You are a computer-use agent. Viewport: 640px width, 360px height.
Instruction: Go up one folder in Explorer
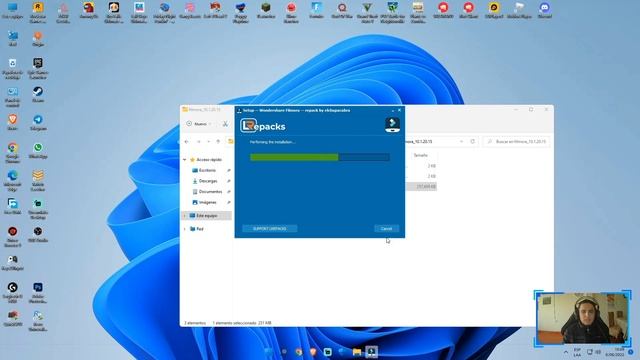point(218,142)
